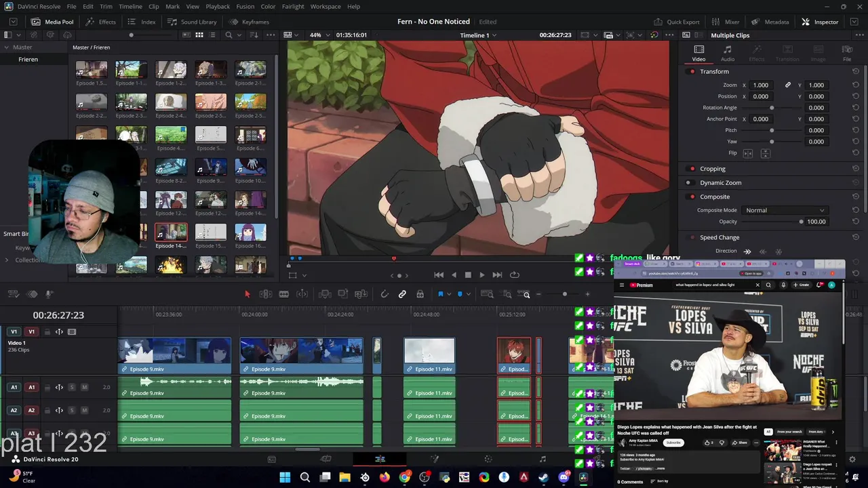Add a blue flag to the clip
868x488 pixels.
coord(440,294)
